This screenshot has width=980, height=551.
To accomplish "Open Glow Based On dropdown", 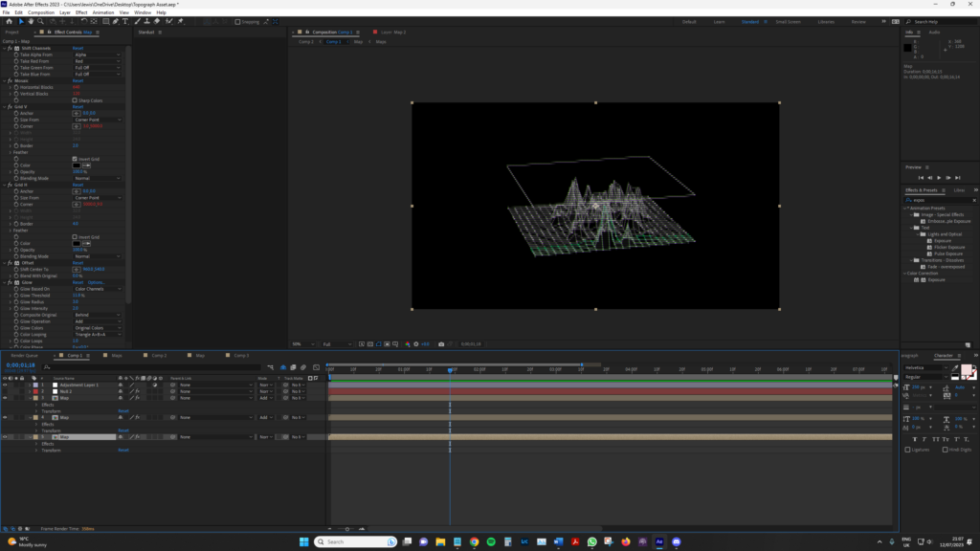I will (98, 289).
